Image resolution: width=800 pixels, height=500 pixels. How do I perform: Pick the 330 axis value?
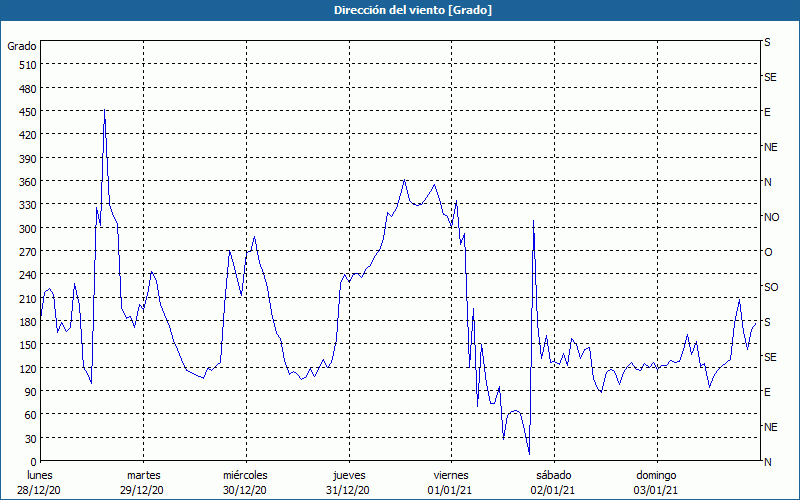(28, 205)
